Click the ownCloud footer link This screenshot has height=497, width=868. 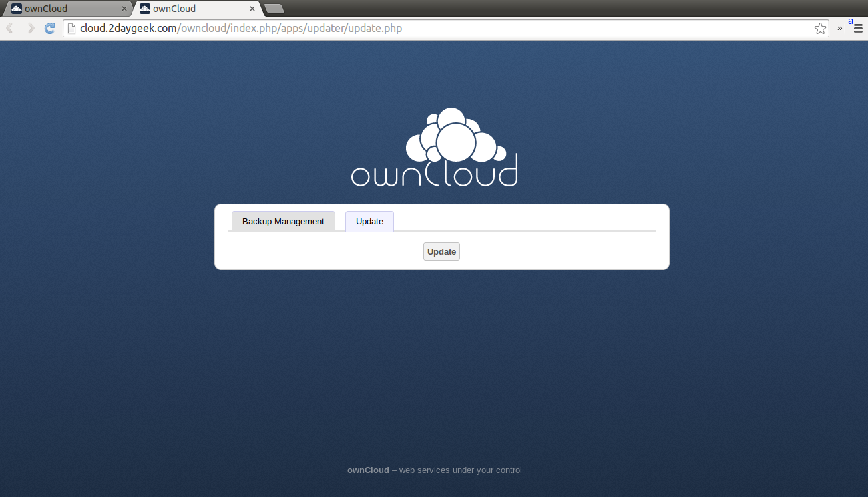(368, 470)
